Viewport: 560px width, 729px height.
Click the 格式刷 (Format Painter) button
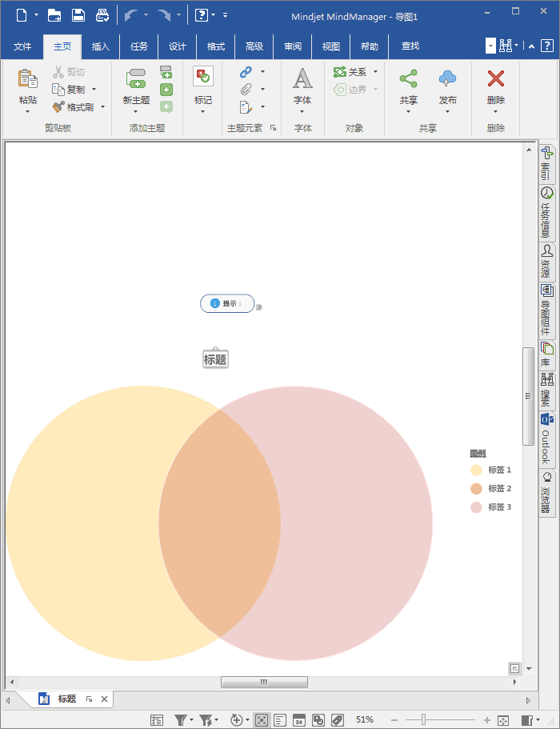[x=73, y=106]
